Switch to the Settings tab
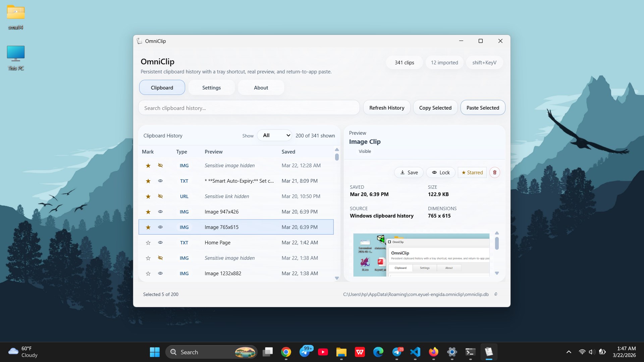 pyautogui.click(x=211, y=87)
